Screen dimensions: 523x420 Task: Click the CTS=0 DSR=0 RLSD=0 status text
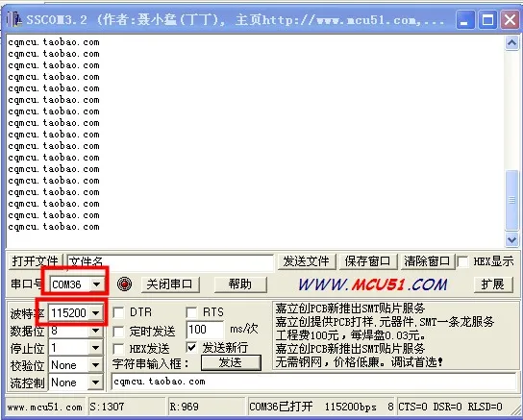tap(450, 407)
